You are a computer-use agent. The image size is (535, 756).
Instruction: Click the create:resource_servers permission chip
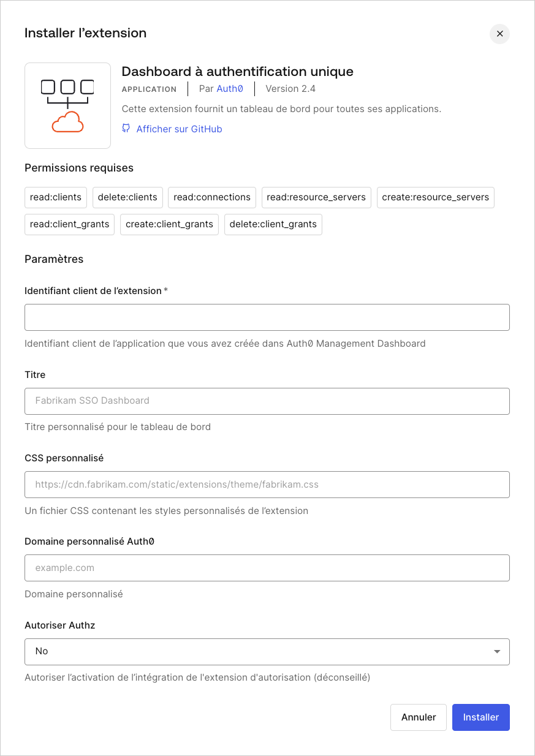point(435,197)
